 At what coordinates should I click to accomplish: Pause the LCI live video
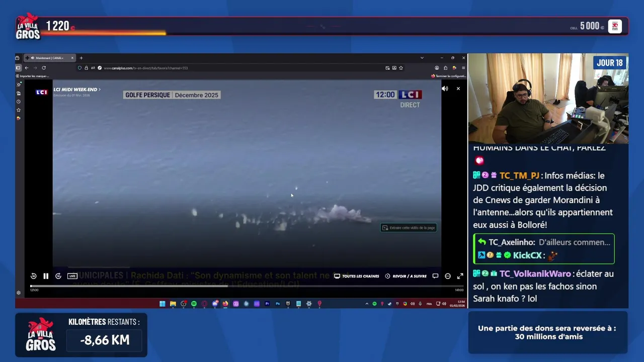point(46,276)
